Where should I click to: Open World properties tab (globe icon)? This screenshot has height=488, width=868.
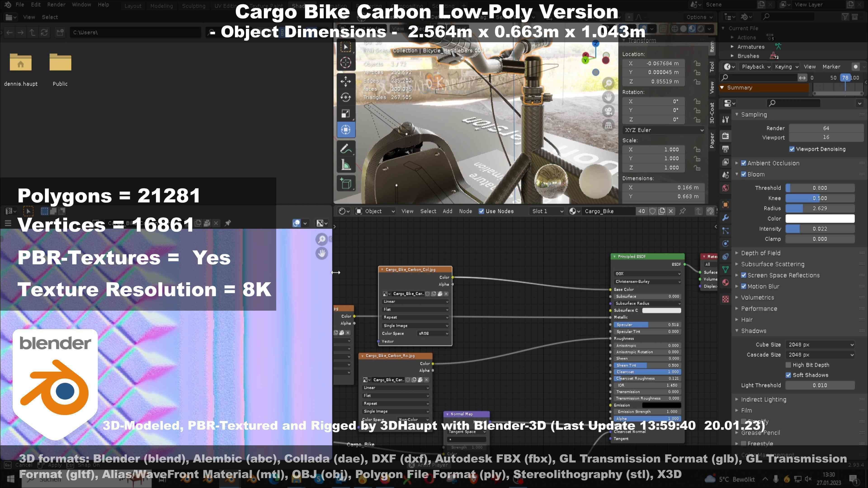tap(725, 188)
